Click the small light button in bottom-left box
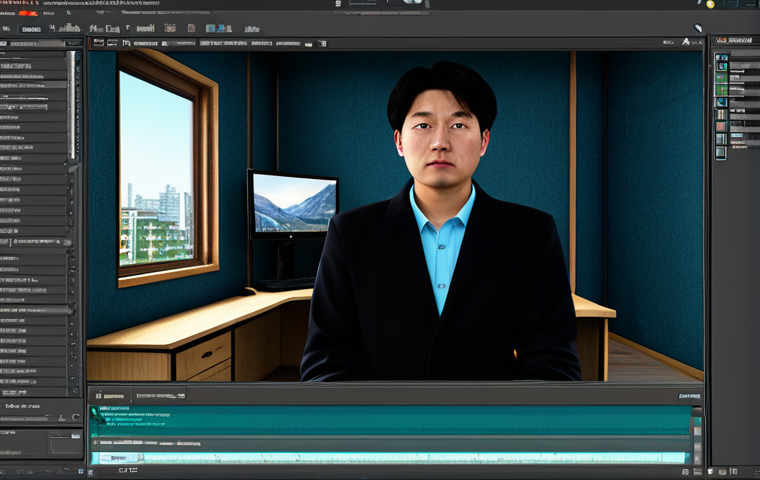 76,436
